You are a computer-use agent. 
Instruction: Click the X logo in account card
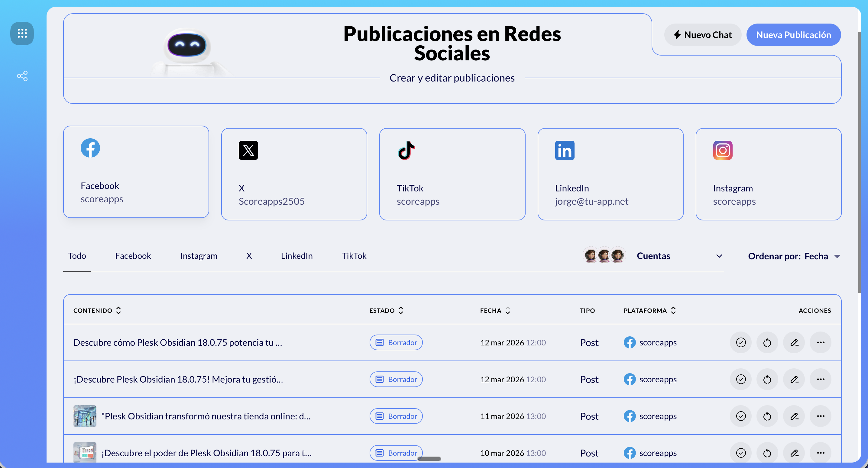tap(248, 150)
